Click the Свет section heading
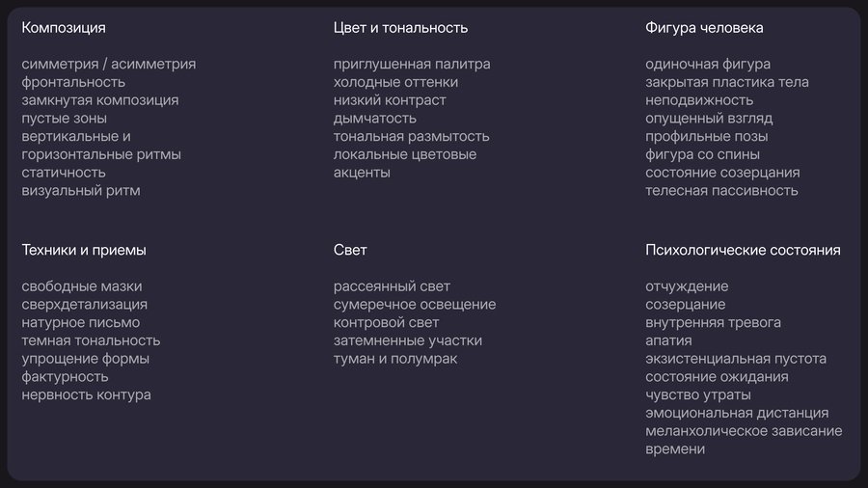The height and width of the screenshot is (488, 868). pos(350,250)
